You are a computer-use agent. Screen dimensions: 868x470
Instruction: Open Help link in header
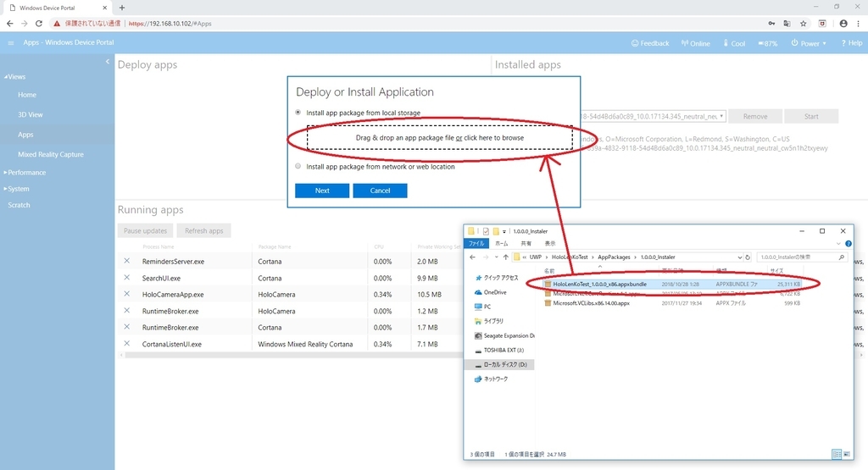pos(851,43)
